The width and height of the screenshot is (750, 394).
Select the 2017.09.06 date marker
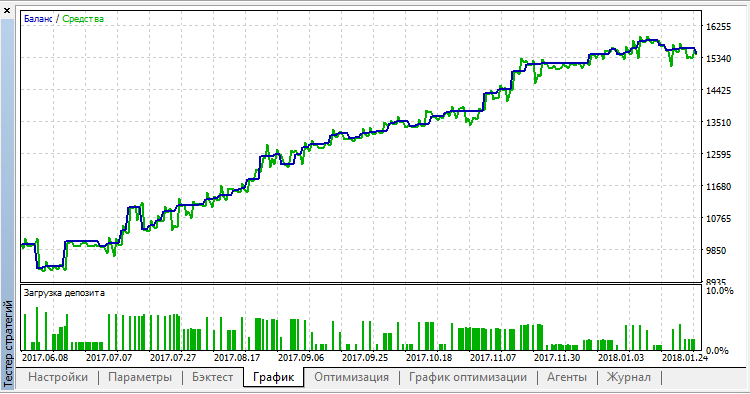(301, 357)
